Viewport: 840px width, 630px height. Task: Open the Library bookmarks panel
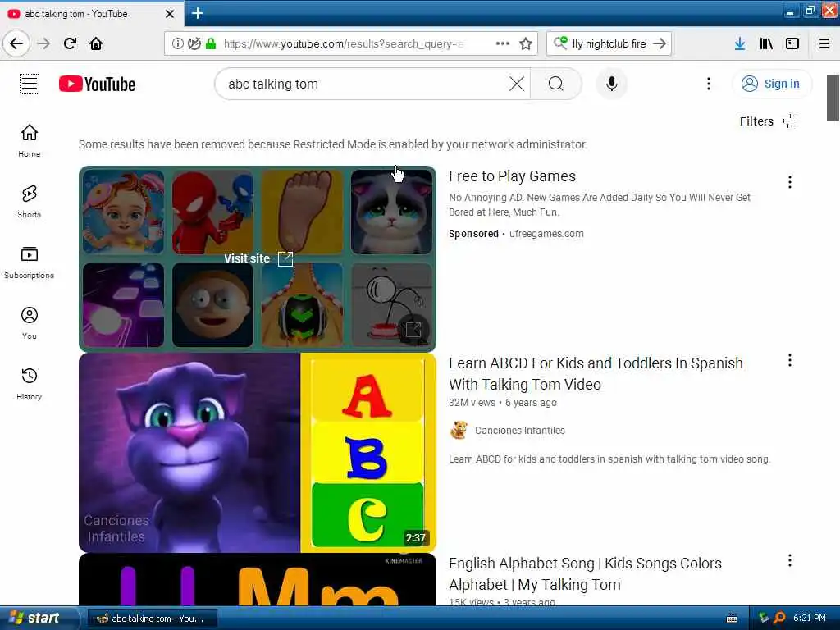point(766,44)
